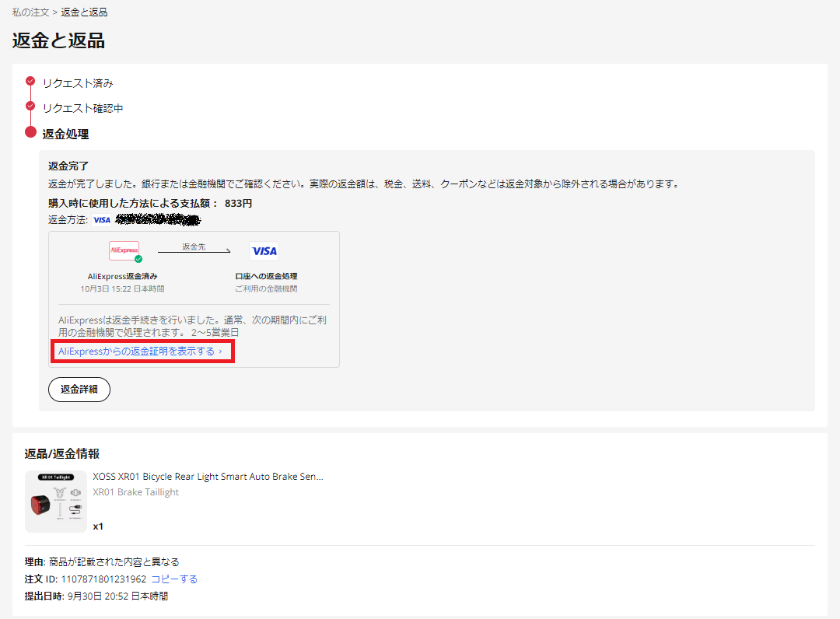Click the green checkmark on AliExpress logo
Screen dimensions: 840x619
point(138,259)
